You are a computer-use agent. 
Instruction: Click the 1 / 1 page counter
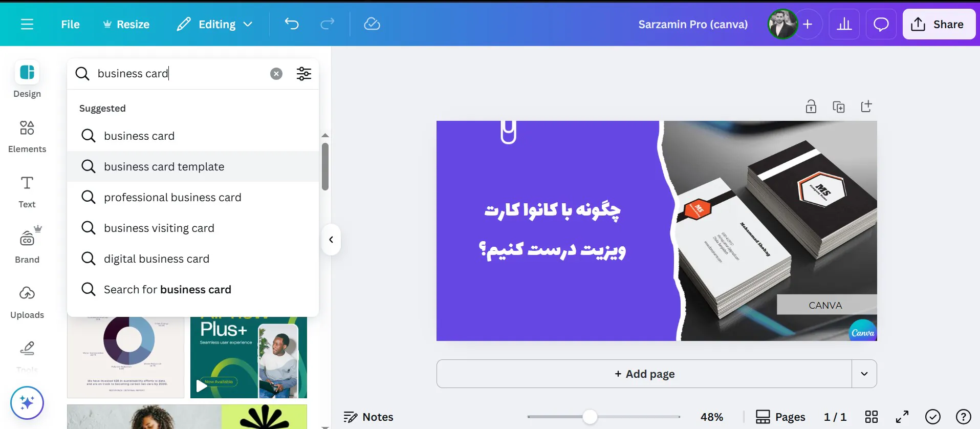pyautogui.click(x=835, y=417)
